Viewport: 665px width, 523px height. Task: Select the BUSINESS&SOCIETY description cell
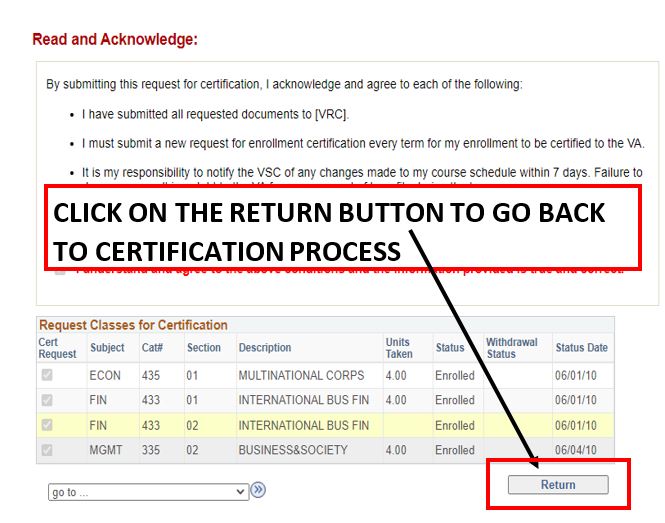coord(293,450)
